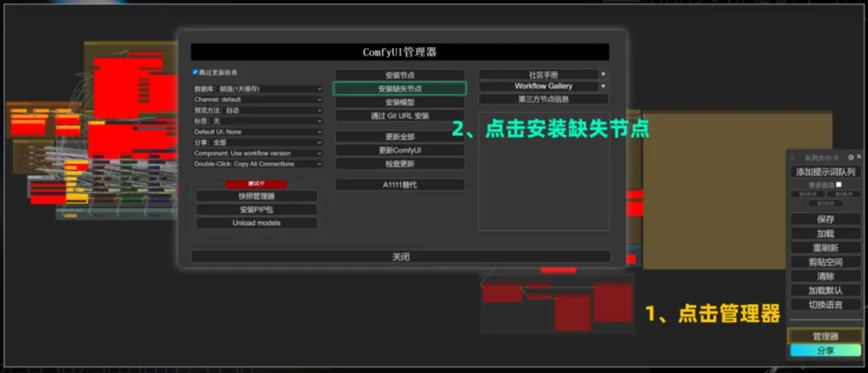Click the 安装PIP包 button
Image resolution: width=868 pixels, height=373 pixels.
click(256, 209)
